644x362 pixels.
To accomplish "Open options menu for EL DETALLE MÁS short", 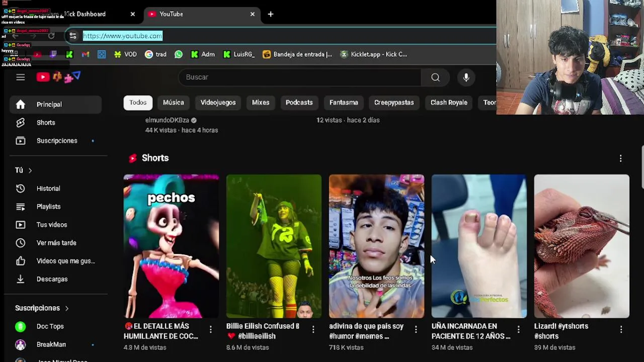I will click(x=210, y=329).
